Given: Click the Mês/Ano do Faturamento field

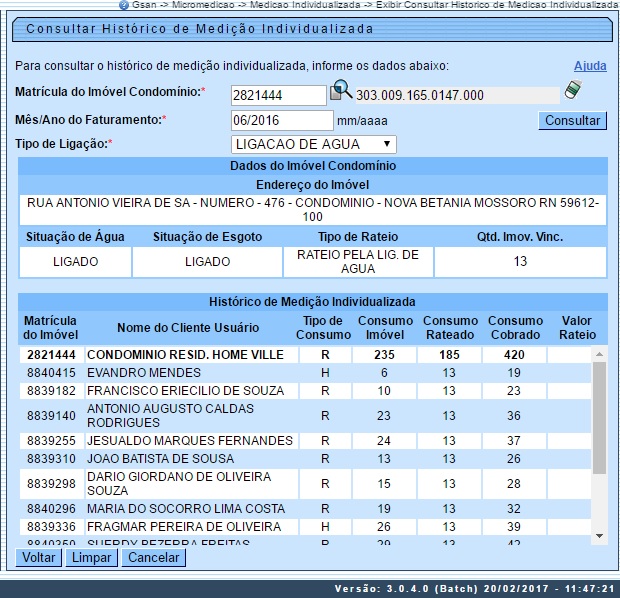Looking at the screenshot, I should click(x=267, y=120).
